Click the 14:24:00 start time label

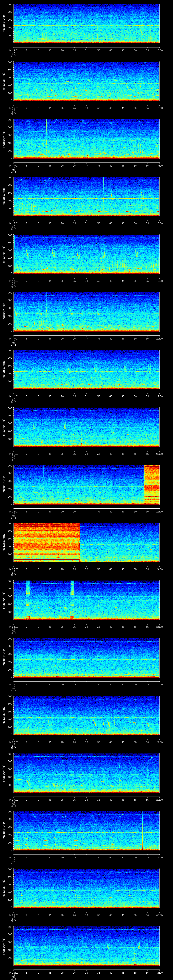tap(13, 627)
